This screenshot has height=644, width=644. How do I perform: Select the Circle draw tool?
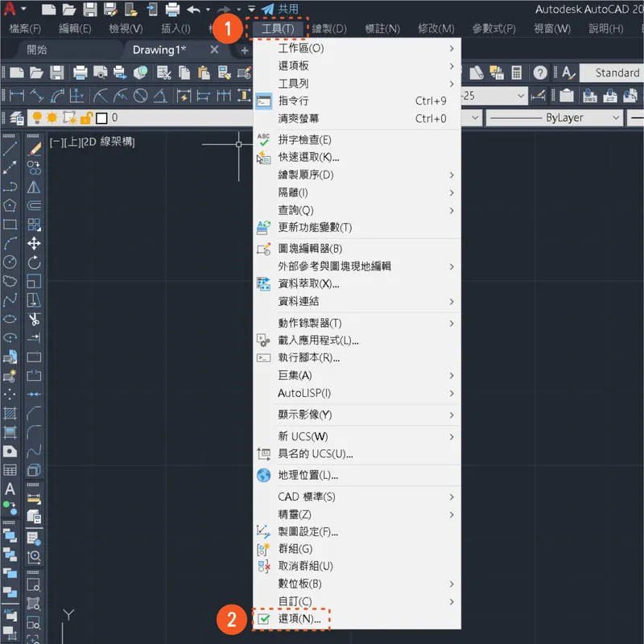(x=10, y=262)
